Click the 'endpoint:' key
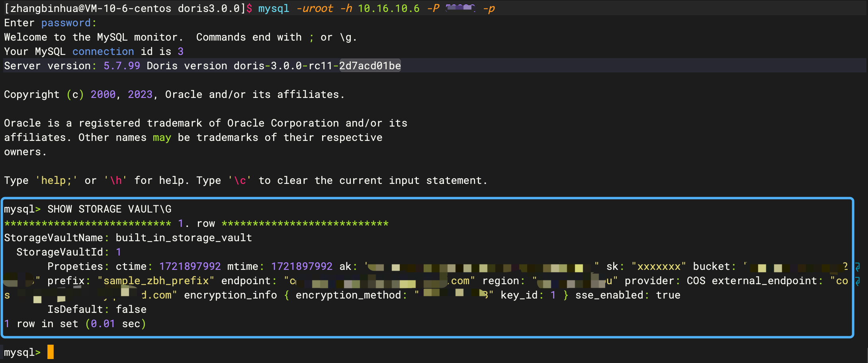Image resolution: width=868 pixels, height=363 pixels. pos(249,281)
